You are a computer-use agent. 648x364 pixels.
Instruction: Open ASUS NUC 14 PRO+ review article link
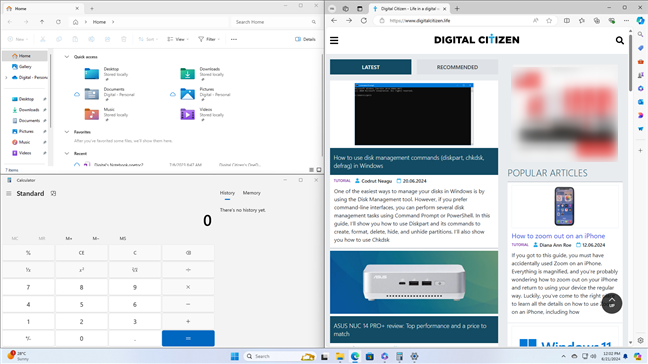(410, 330)
